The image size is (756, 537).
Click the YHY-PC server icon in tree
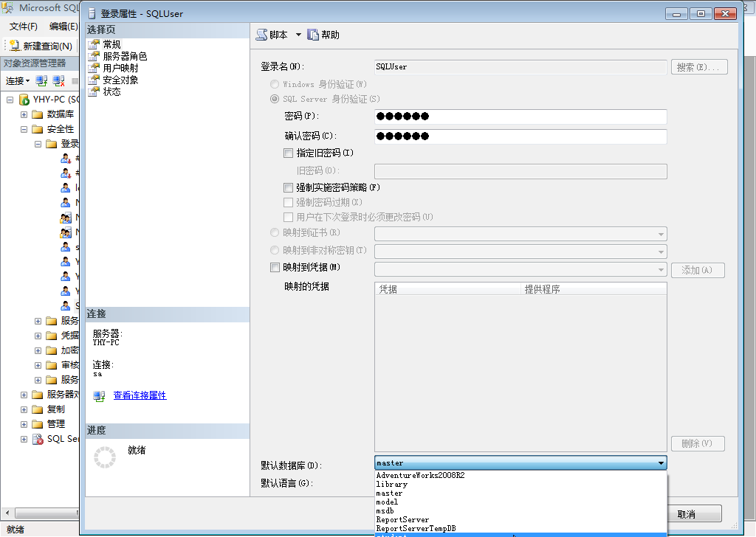(24, 100)
